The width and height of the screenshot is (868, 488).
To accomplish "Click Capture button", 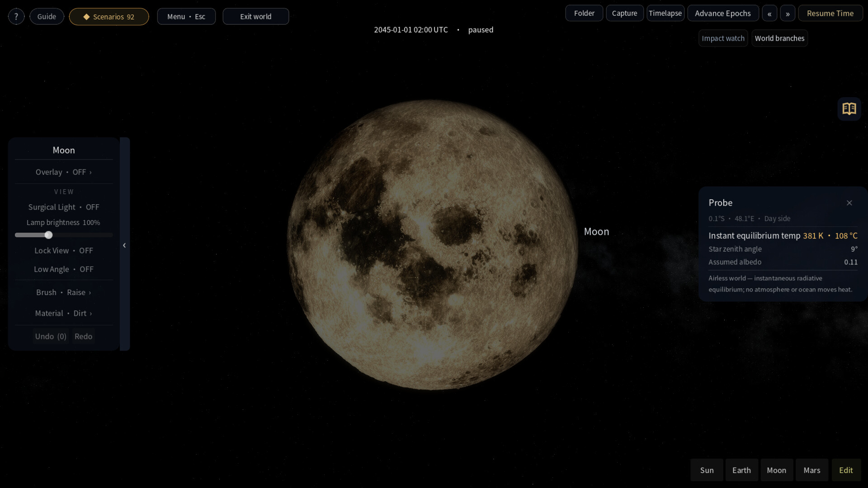I will coord(624,14).
